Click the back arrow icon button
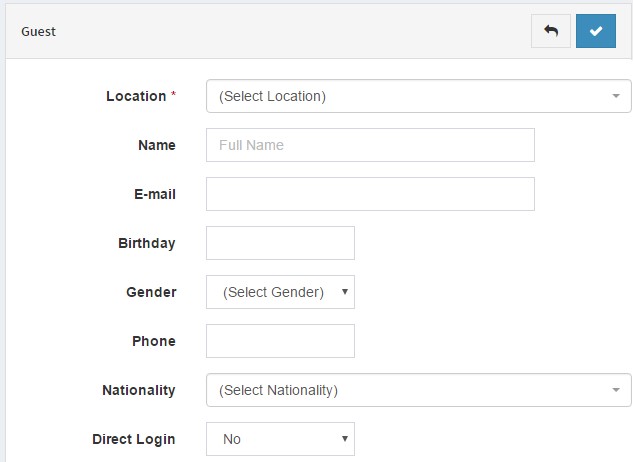 tap(551, 31)
